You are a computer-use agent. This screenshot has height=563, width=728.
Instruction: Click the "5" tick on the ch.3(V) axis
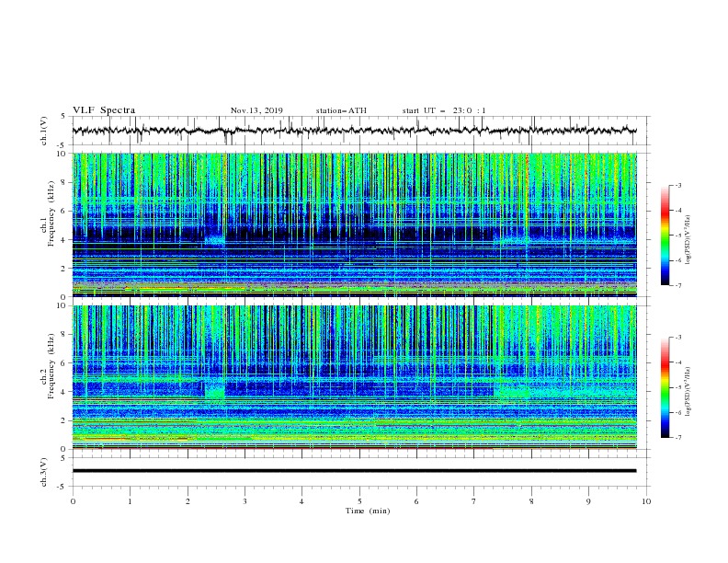pos(64,458)
